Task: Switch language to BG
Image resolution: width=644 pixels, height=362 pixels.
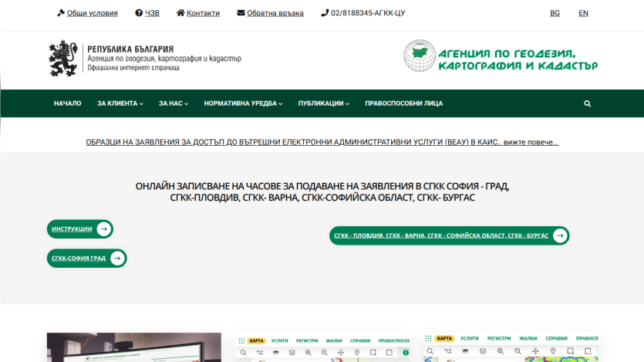Action: pyautogui.click(x=555, y=13)
